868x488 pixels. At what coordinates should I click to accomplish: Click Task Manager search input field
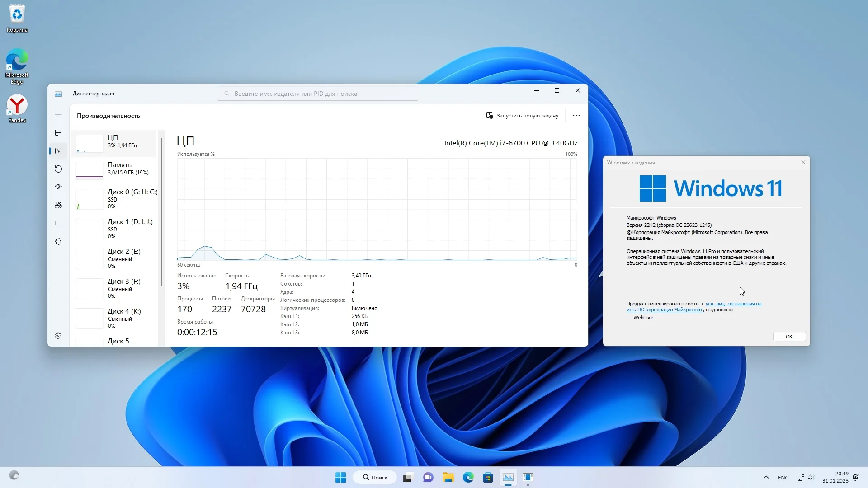point(317,94)
